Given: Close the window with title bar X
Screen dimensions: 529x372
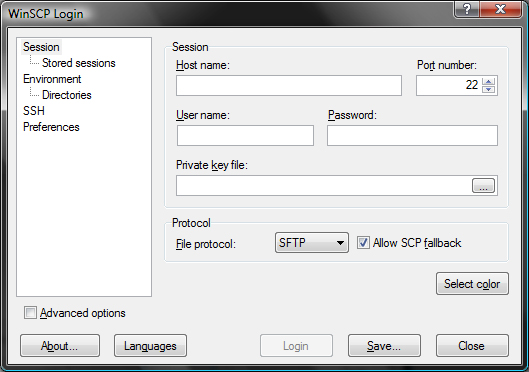Looking at the screenshot, I should (501, 9).
